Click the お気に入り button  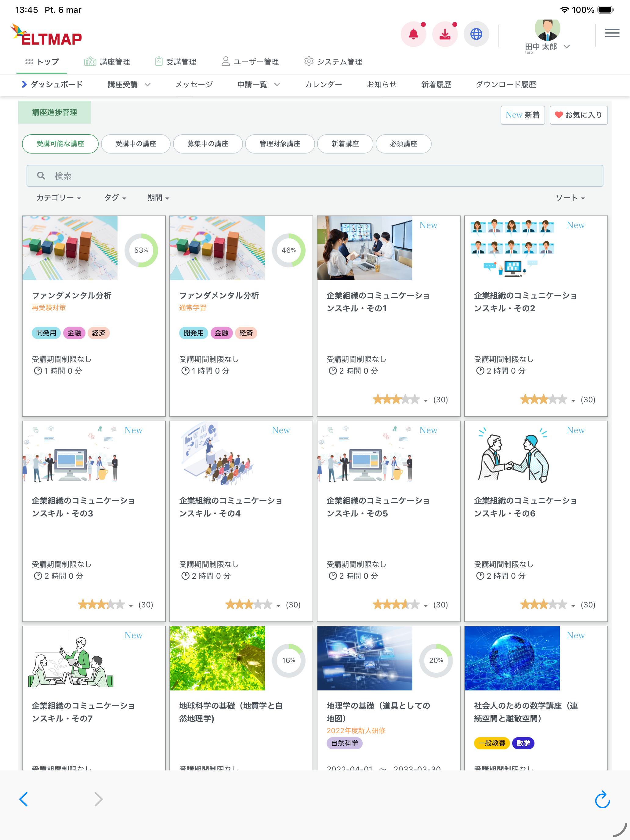click(578, 115)
